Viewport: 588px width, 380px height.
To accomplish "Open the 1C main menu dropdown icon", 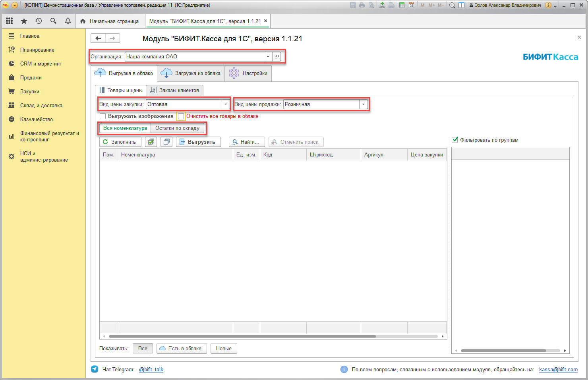I will [x=15, y=5].
